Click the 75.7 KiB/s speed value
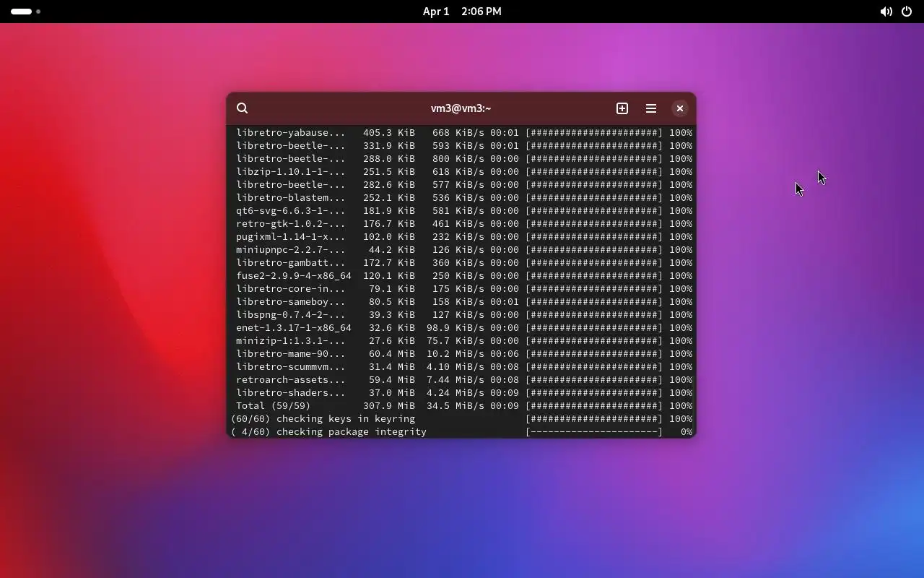Image resolution: width=924 pixels, height=578 pixels. pyautogui.click(x=456, y=341)
